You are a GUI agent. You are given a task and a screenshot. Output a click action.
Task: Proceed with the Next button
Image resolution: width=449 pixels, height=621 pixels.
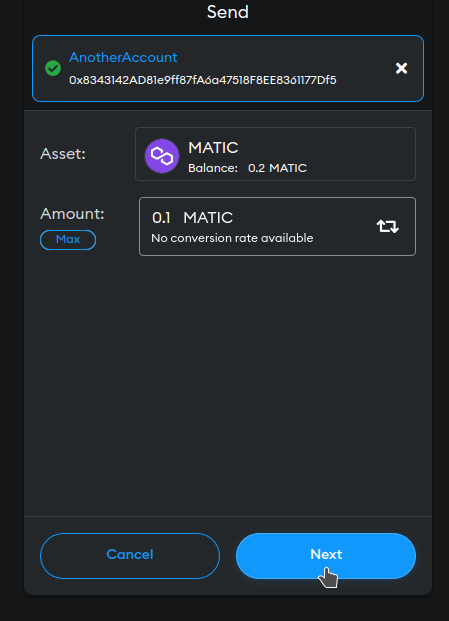(326, 555)
